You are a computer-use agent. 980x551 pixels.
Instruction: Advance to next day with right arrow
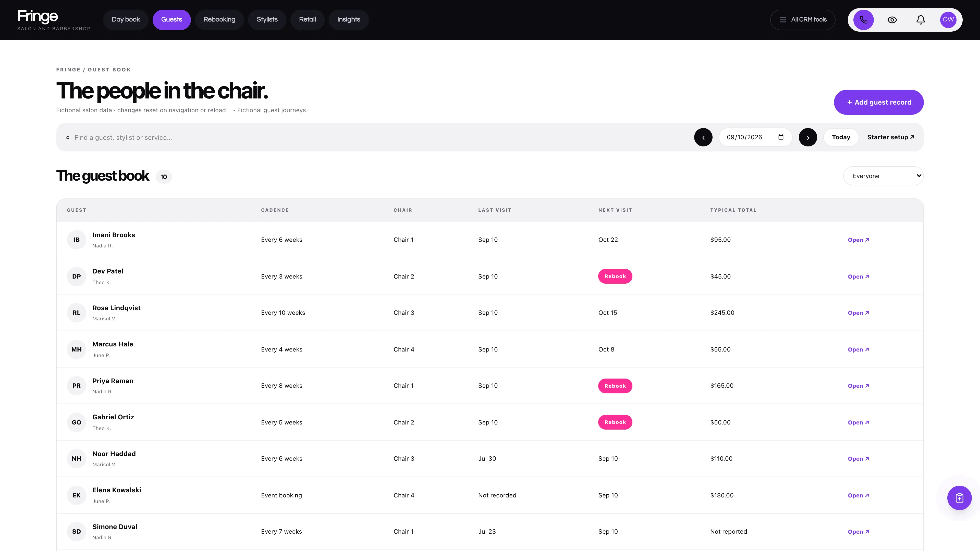[x=808, y=137]
